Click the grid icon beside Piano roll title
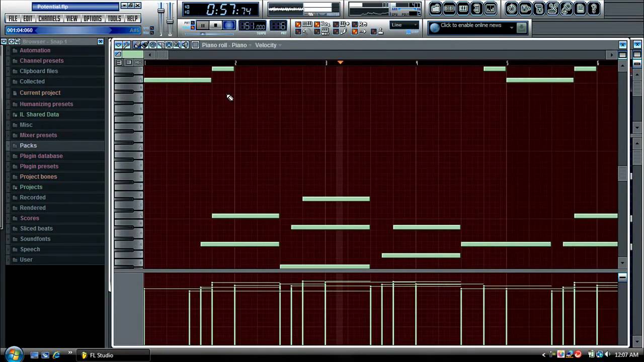Screen dimensions: 644x362 195,45
